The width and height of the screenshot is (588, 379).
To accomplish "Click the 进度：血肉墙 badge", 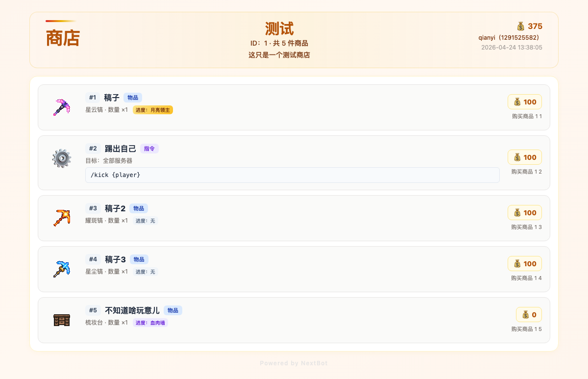I will coord(150,323).
